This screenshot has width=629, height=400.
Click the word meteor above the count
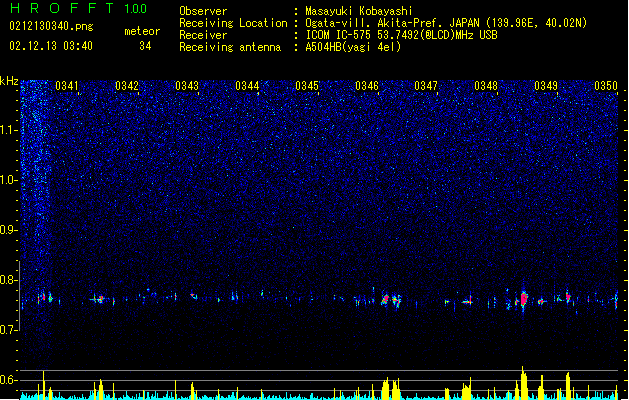point(142,31)
